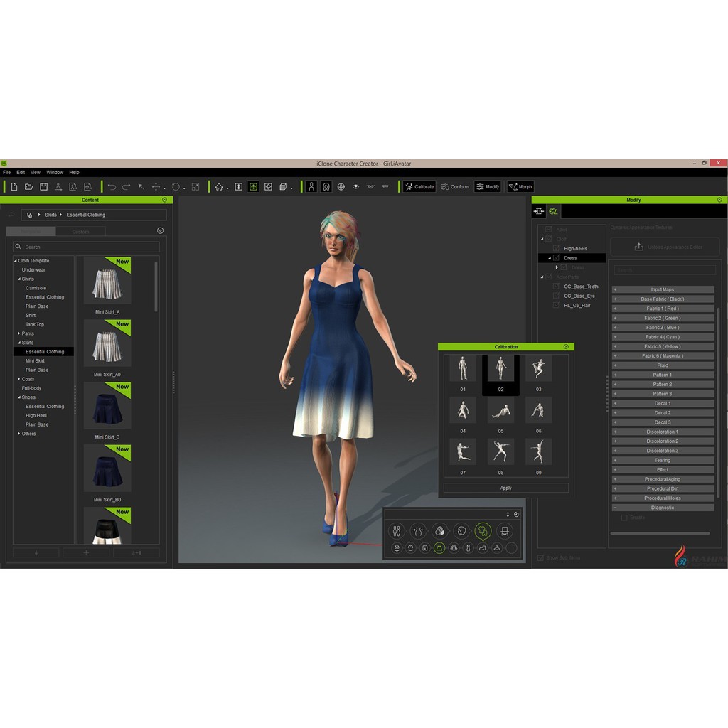728x728 pixels.
Task: Click the Conform button
Action: click(x=455, y=187)
